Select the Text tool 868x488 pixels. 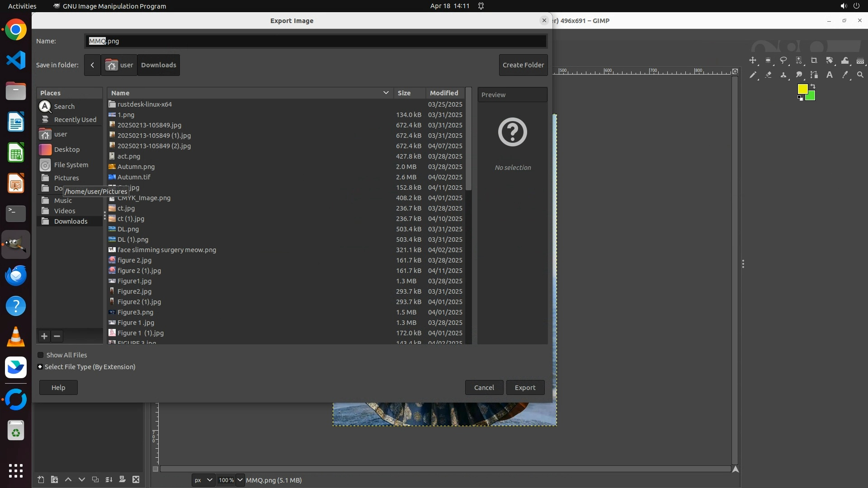[830, 75]
